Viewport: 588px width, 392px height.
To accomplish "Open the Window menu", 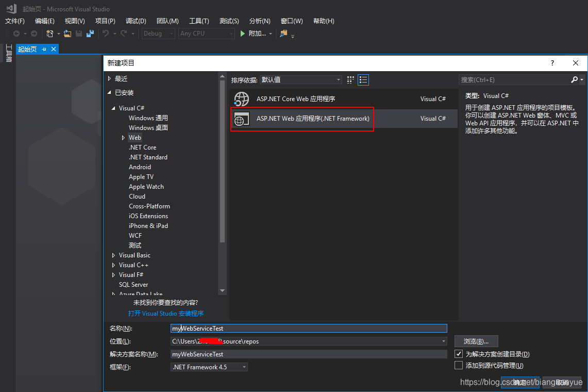I will (292, 21).
